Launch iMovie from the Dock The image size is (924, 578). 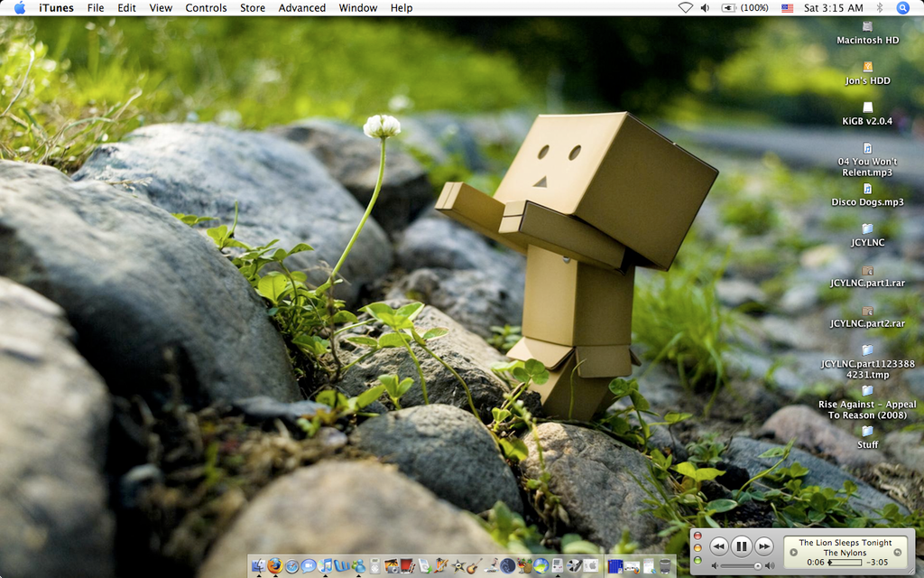457,566
